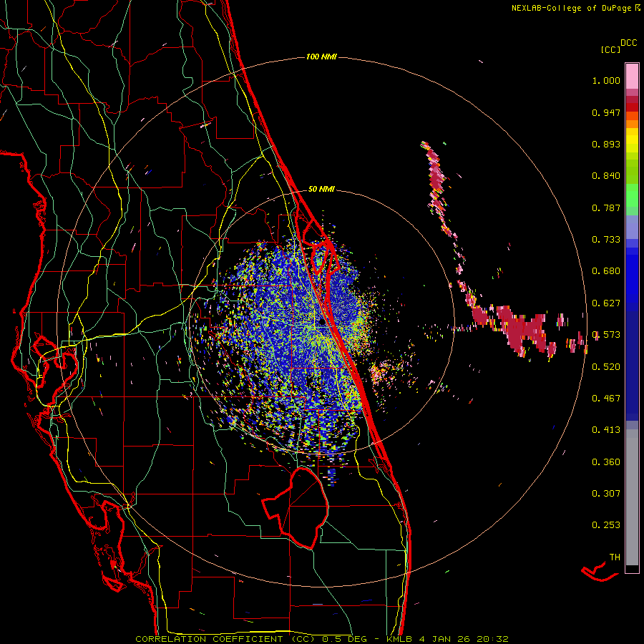This screenshot has height=644, width=644.
Task: Select the 0.573 color scale value
Action: click(606, 335)
